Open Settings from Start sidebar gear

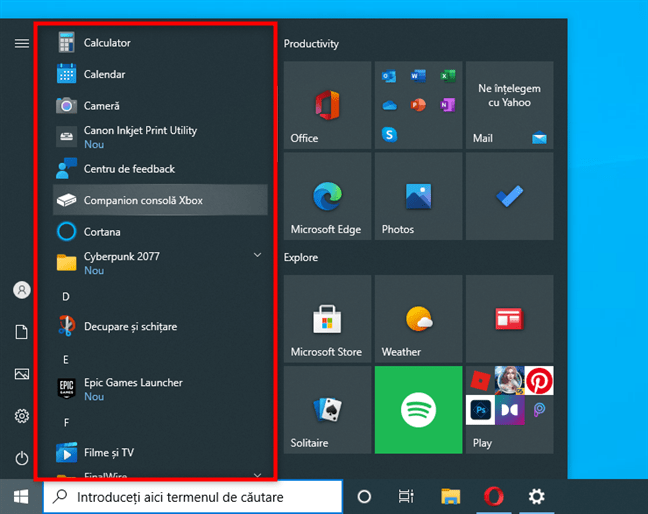(x=22, y=416)
